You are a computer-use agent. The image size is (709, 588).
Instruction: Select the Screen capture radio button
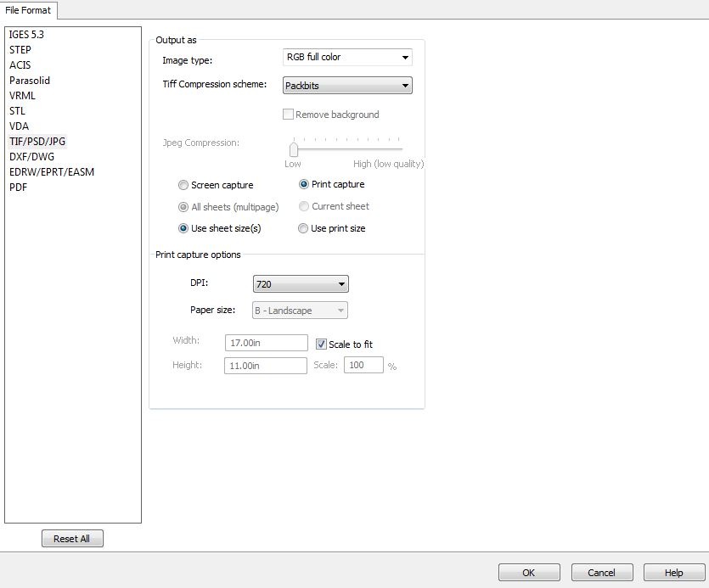pos(183,185)
